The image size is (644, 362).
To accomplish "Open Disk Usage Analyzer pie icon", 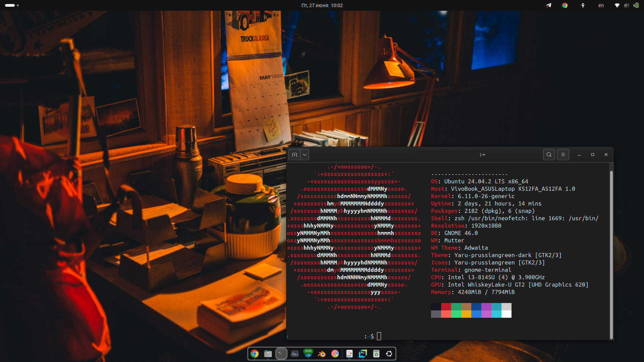I will coord(335,354).
